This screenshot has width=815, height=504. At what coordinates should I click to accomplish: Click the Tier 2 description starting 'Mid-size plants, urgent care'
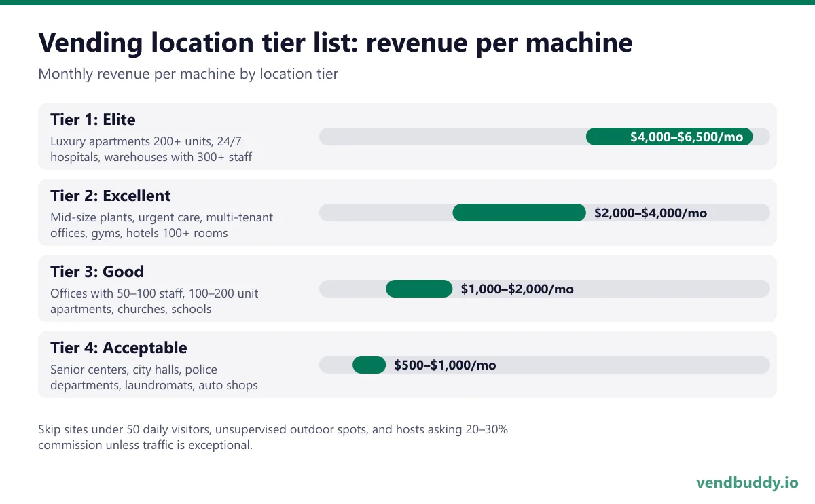162,226
